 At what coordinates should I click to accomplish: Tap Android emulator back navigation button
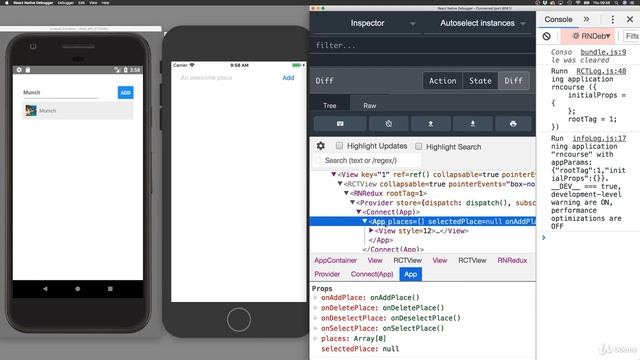coord(45,289)
